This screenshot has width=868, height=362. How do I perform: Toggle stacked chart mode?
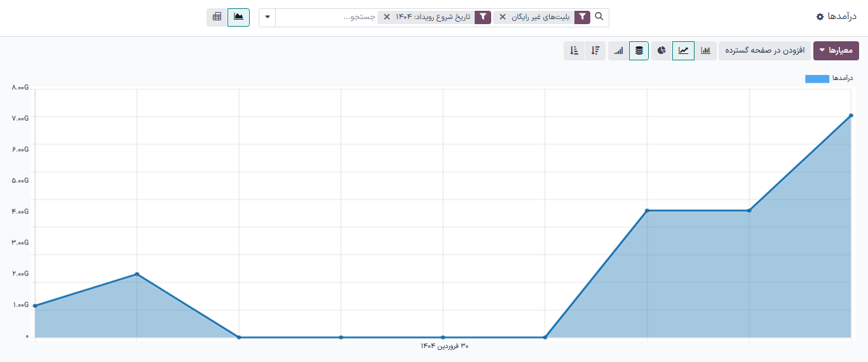(x=639, y=51)
